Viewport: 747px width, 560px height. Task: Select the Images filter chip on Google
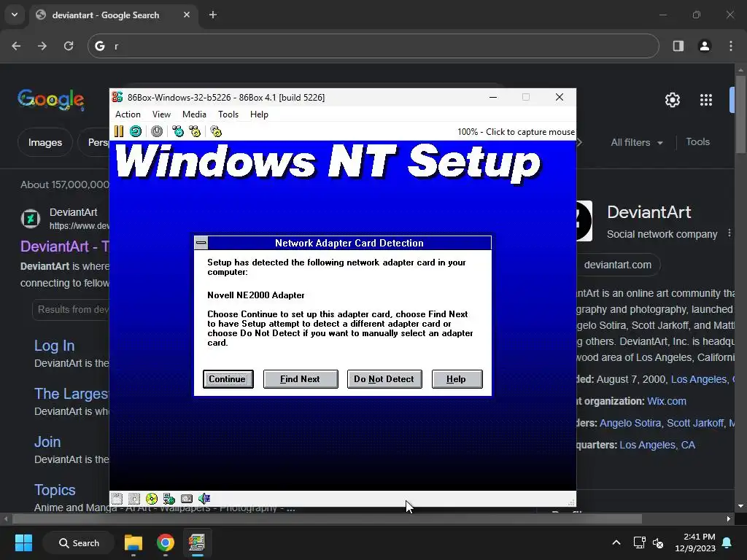click(45, 142)
